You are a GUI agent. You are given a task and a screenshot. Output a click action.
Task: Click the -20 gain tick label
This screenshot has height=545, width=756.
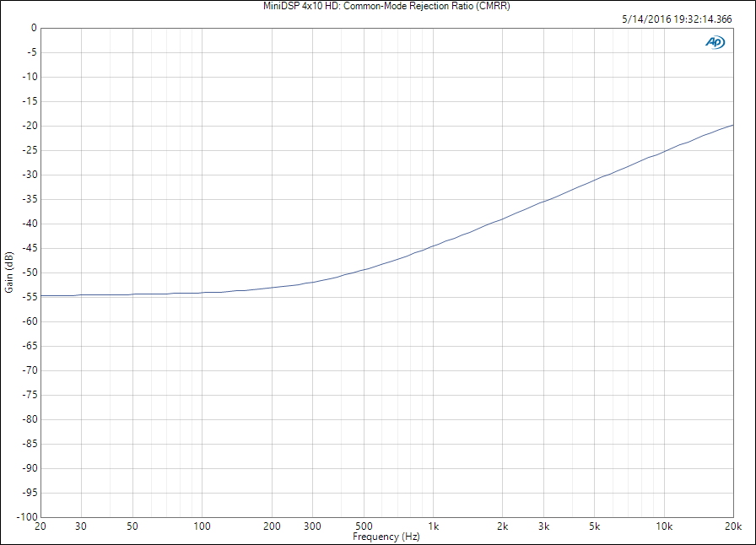tap(30, 126)
